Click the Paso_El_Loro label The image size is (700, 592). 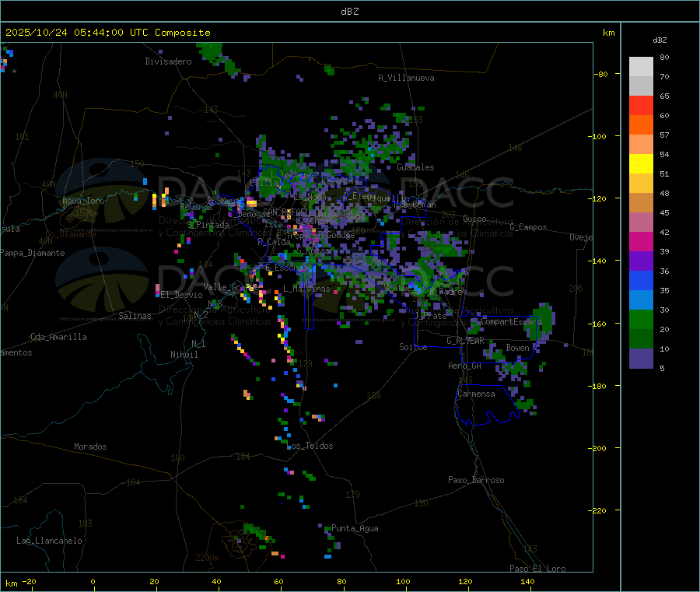point(537,569)
